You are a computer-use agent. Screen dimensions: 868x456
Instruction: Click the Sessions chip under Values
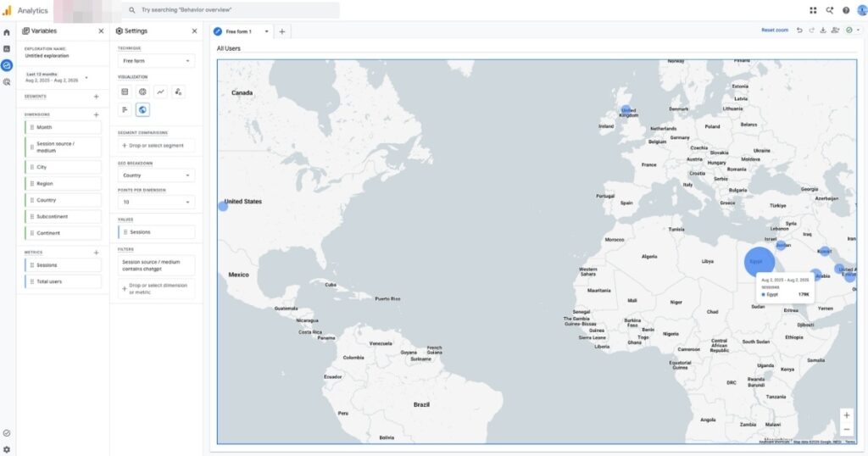[156, 232]
